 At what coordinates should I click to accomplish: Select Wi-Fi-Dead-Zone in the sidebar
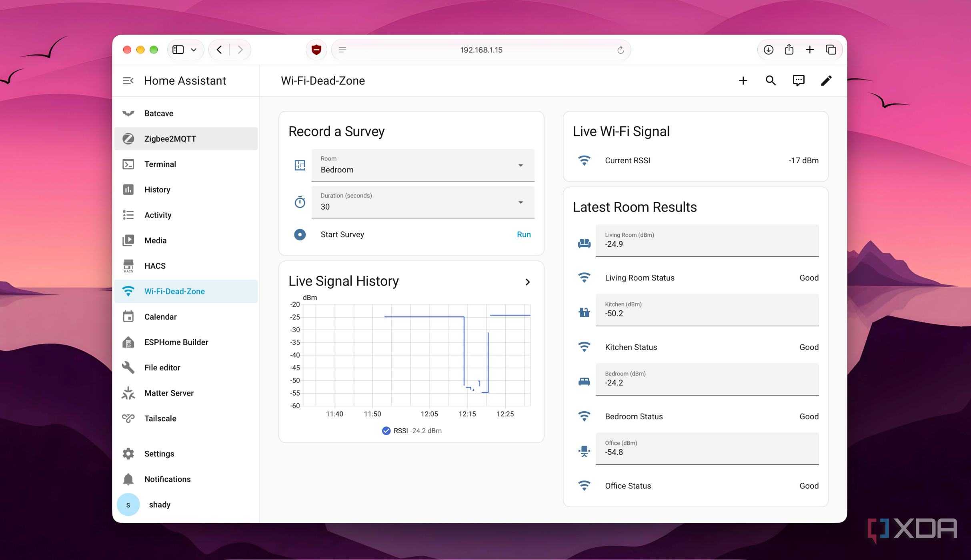186,292
